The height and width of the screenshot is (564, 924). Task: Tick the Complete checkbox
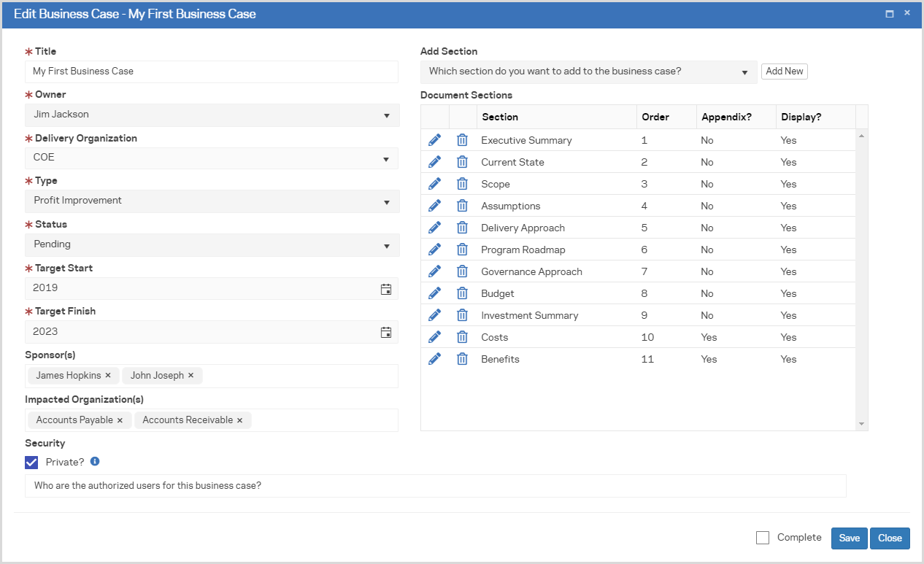pos(763,538)
